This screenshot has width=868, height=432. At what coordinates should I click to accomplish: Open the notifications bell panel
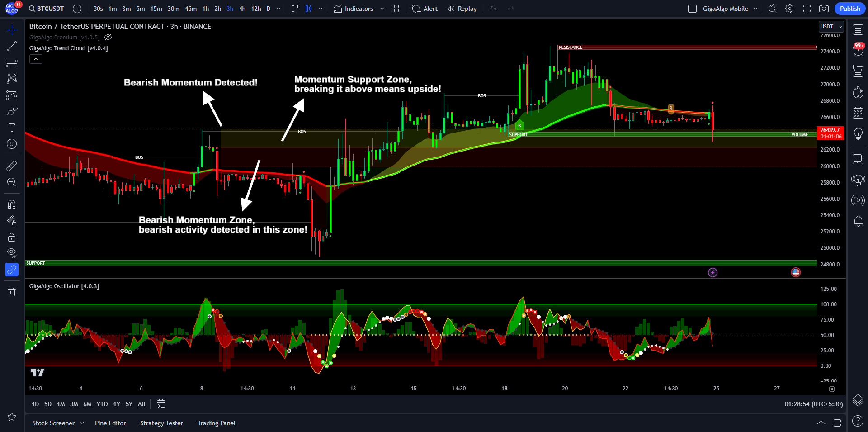pos(858,221)
